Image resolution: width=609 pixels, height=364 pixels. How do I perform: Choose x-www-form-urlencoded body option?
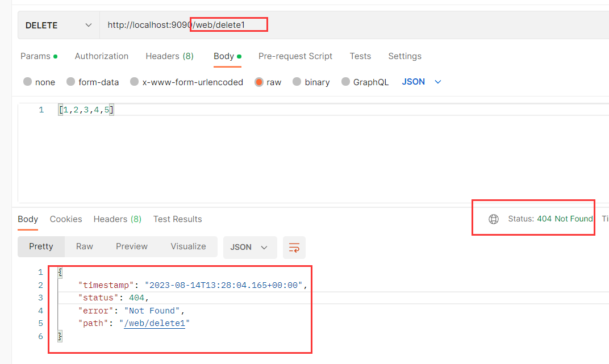click(134, 82)
